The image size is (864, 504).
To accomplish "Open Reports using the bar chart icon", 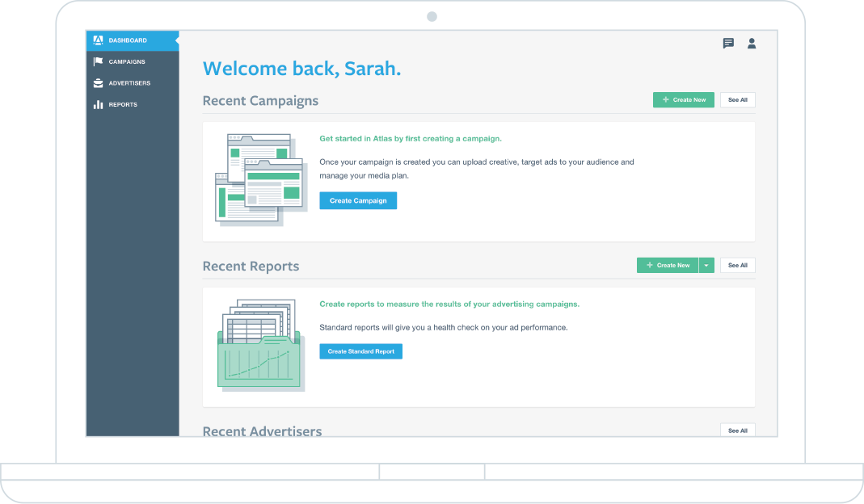I will (x=98, y=103).
